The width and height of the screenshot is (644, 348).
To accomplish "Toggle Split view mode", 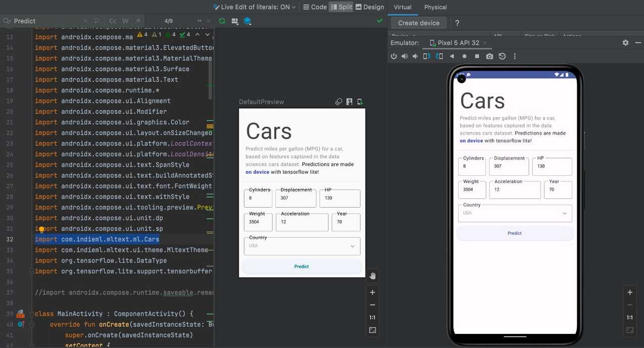I will click(341, 7).
